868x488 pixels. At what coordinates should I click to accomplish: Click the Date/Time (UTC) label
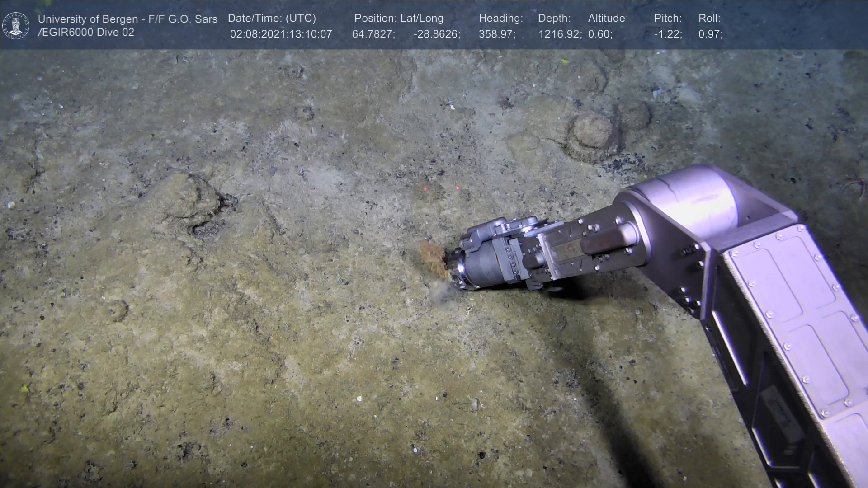tap(272, 19)
